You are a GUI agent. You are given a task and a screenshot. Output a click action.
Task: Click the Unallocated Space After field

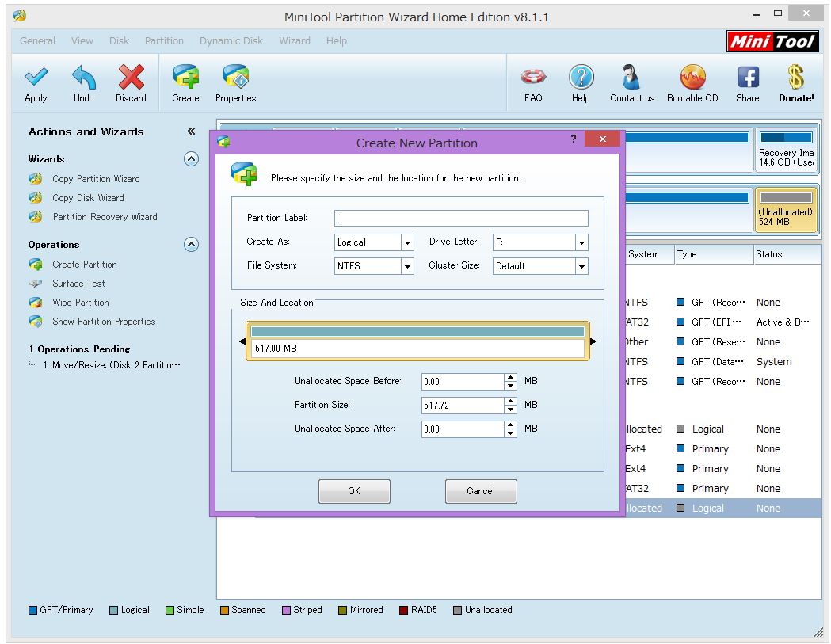coord(463,429)
